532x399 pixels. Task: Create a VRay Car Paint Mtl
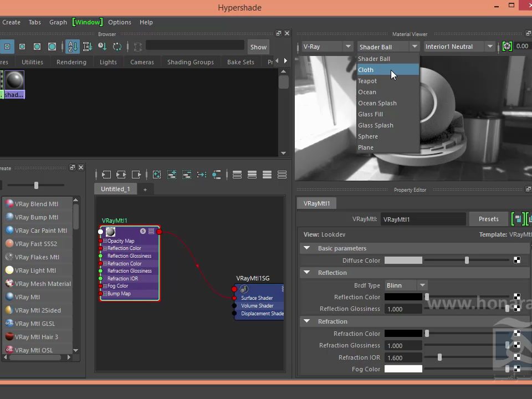37,231
